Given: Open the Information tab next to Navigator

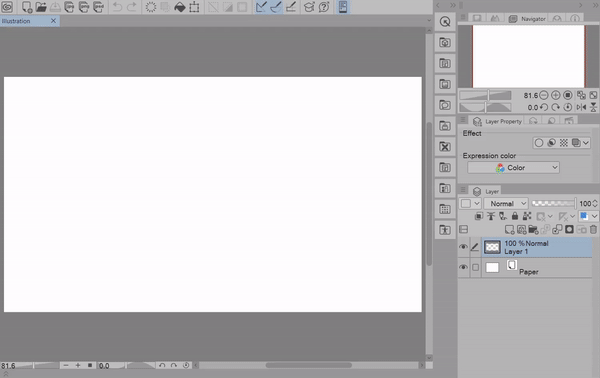Looking at the screenshot, I should coord(574,18).
